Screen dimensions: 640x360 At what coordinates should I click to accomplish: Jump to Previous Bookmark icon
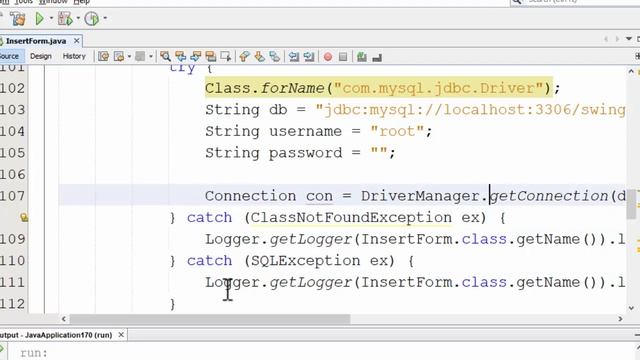click(x=244, y=56)
